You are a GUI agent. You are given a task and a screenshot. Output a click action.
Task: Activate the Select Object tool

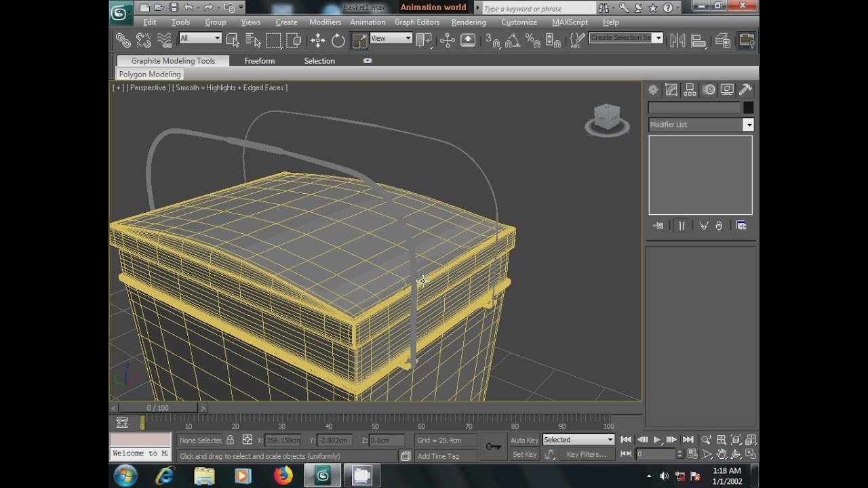pos(233,41)
